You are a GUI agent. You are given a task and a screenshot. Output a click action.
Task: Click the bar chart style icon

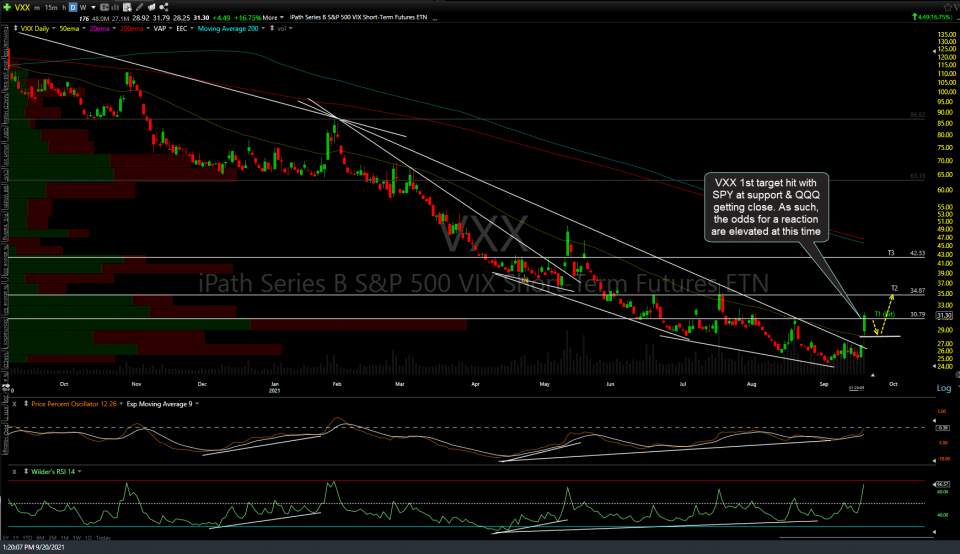(x=115, y=7)
